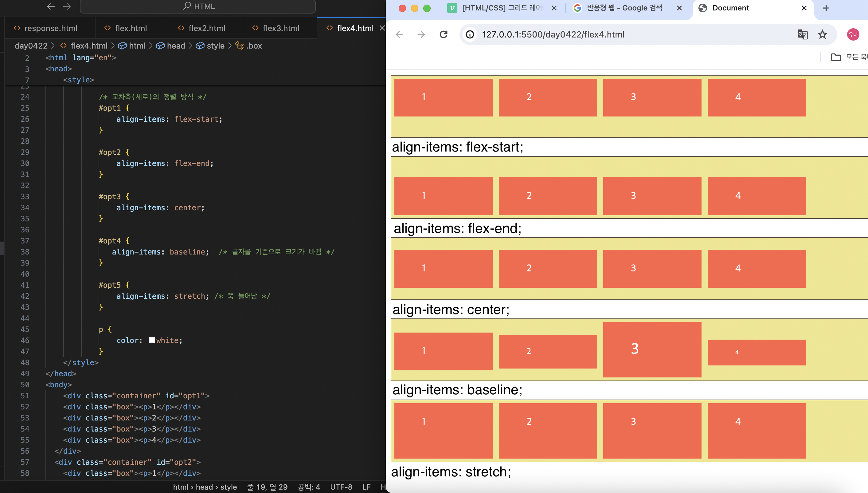Switch to the flex3.html editor tab
The image size is (868, 493).
pyautogui.click(x=280, y=29)
